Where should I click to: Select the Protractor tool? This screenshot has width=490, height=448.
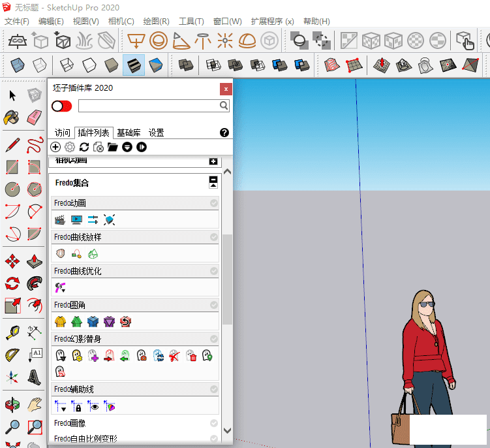(12, 355)
